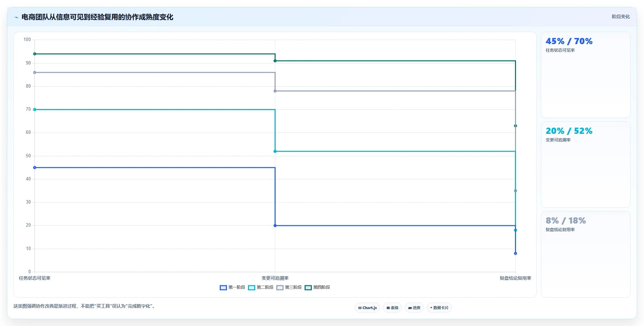Click 第四阶段 data point at 94
This screenshot has height=326, width=644.
point(34,54)
